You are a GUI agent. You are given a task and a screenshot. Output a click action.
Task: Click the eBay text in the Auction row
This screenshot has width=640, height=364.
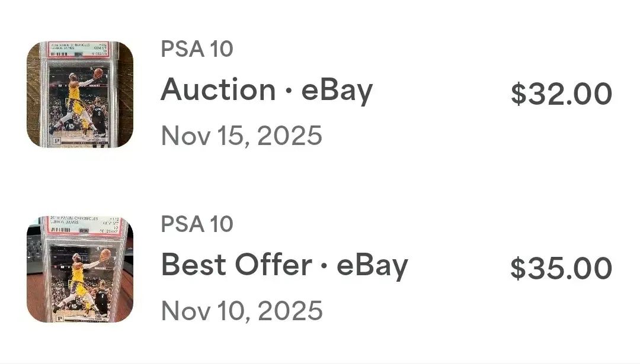337,91
